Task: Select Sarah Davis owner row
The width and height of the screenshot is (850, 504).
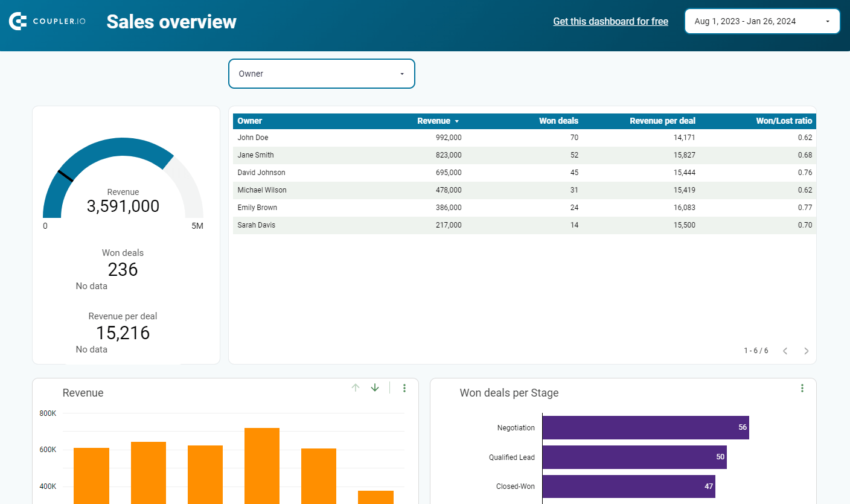Action: tap(524, 225)
